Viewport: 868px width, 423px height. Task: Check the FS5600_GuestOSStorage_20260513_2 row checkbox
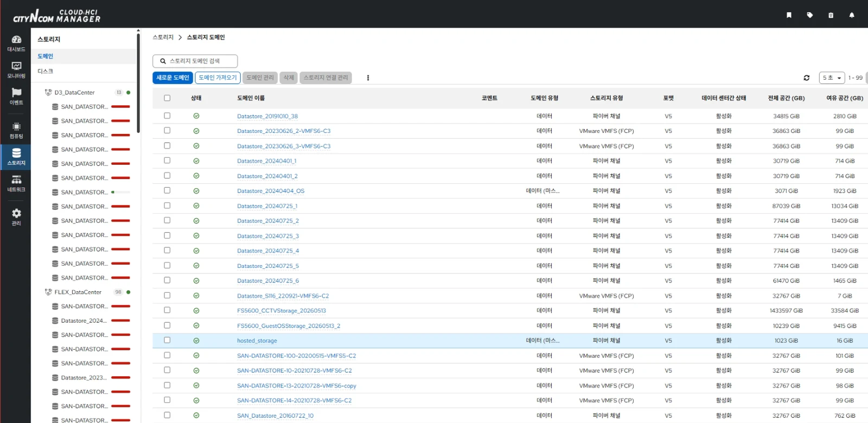[x=167, y=325]
